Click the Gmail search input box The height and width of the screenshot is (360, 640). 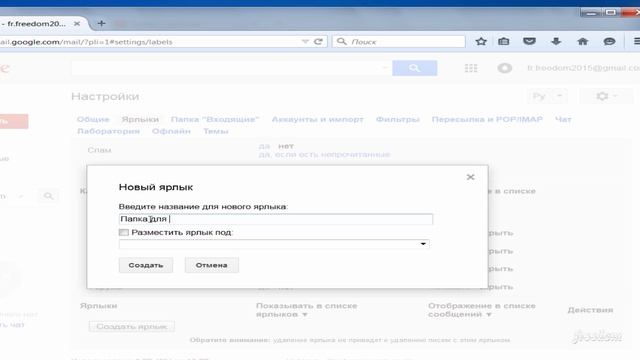(x=231, y=68)
